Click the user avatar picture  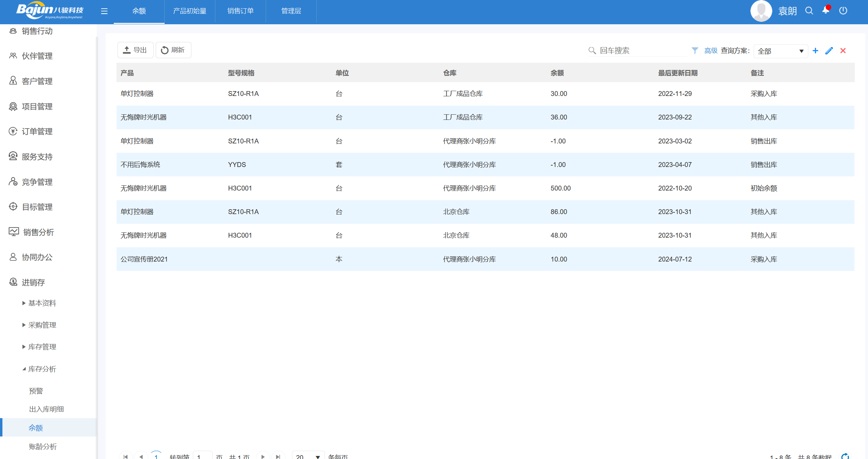[761, 11]
